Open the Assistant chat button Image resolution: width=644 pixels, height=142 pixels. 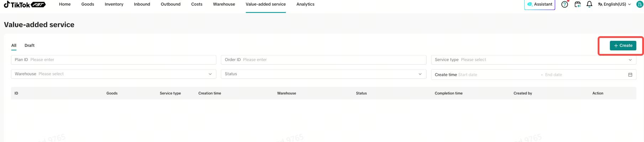coord(540,4)
